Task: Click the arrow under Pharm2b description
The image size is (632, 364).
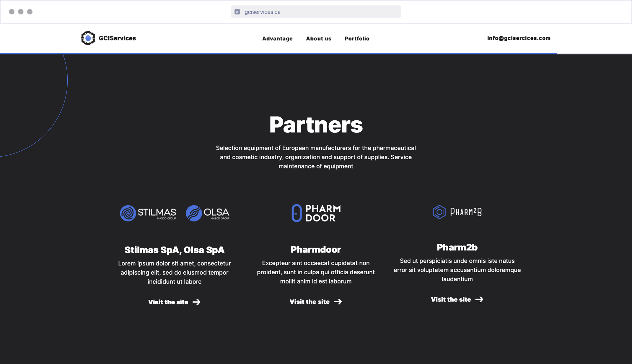Action: pos(479,299)
